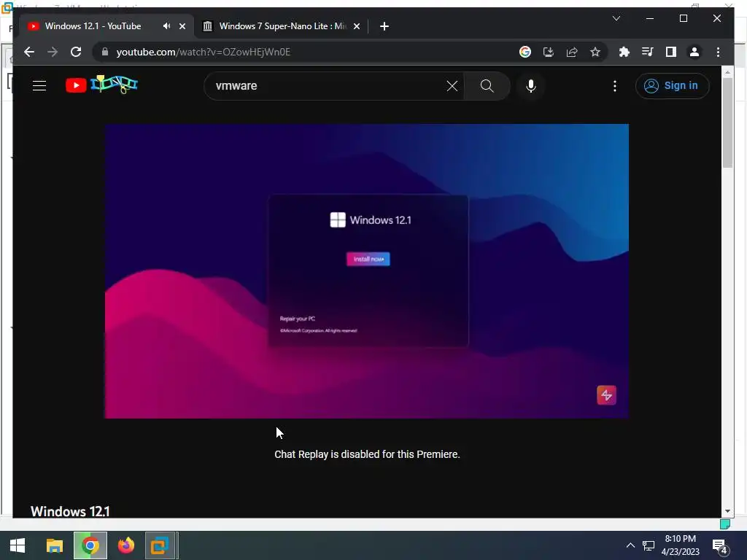This screenshot has height=560, width=747.
Task: Click the scrollbar up arrow
Action: 727,72
